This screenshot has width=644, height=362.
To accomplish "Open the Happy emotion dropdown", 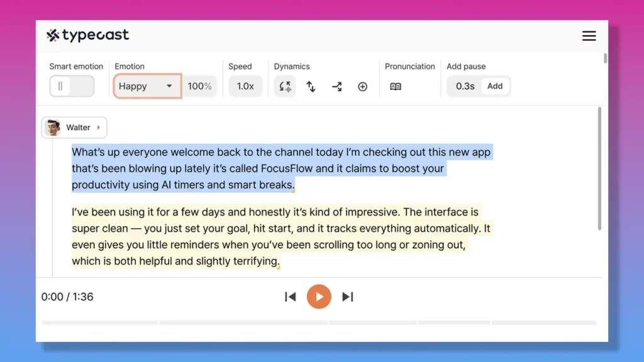I will pos(146,86).
